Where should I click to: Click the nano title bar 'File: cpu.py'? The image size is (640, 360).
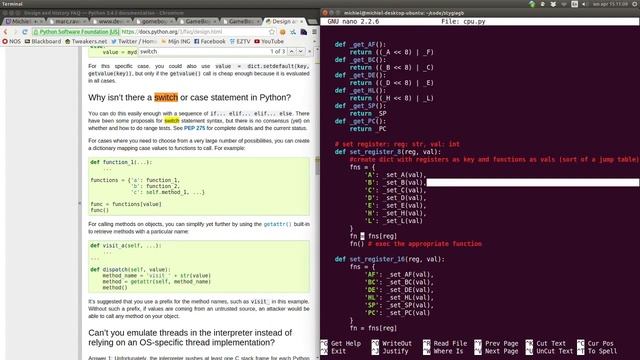pos(463,21)
